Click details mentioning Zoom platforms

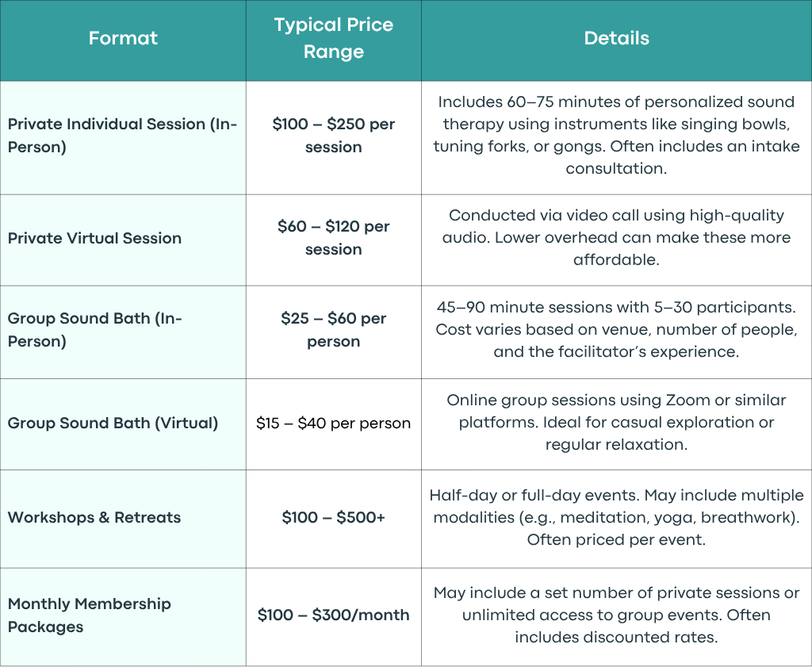(x=616, y=423)
